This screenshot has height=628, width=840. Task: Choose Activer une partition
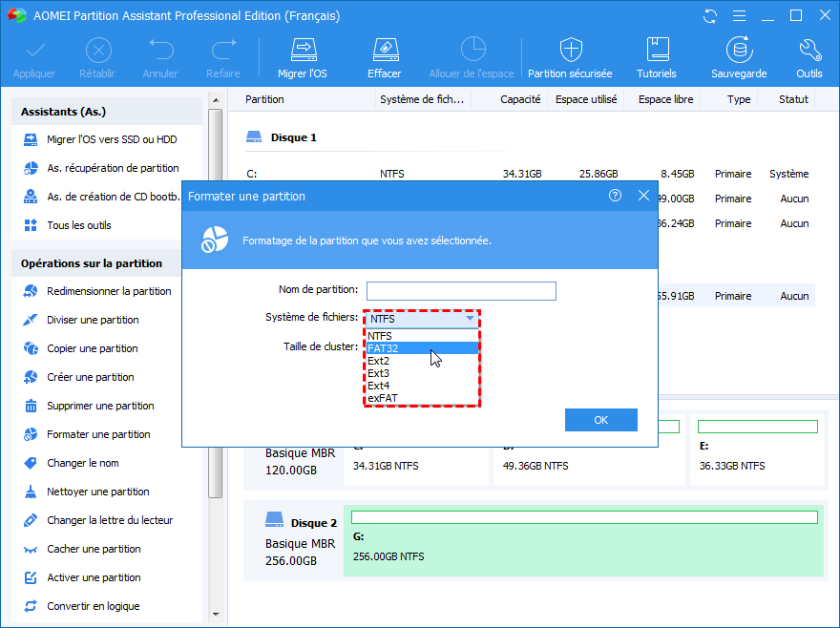click(x=82, y=577)
